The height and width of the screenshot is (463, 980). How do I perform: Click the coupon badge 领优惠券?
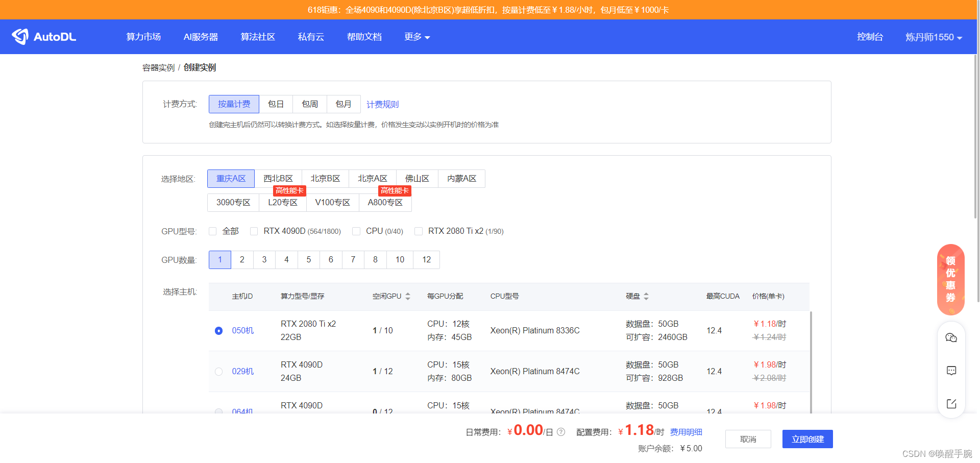point(950,279)
